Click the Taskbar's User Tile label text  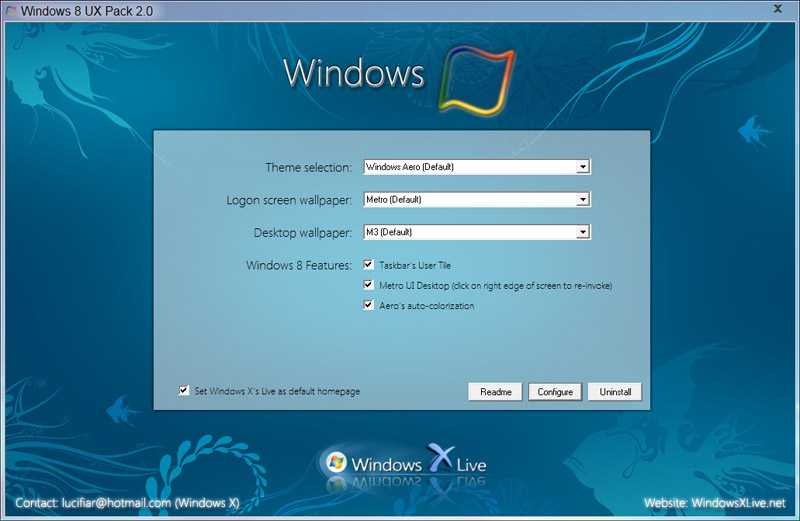415,265
